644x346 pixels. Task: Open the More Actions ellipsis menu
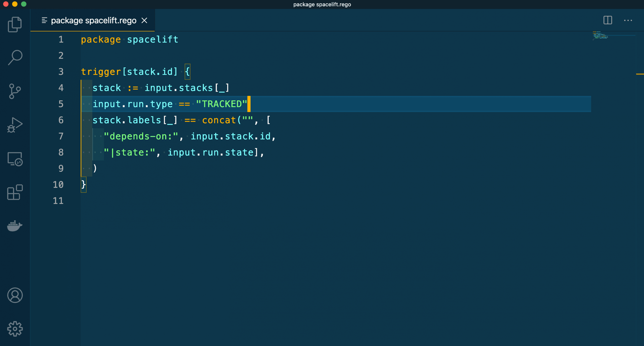pos(628,20)
